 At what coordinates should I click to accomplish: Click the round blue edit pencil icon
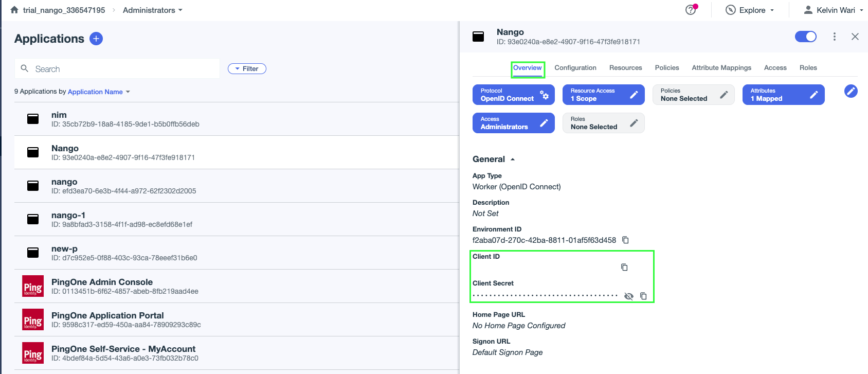pyautogui.click(x=851, y=91)
